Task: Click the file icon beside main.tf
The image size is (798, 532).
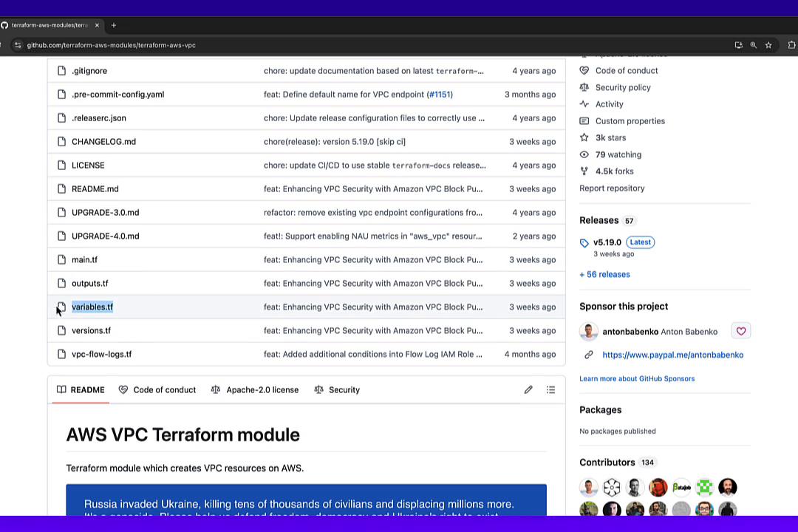Action: point(61,259)
